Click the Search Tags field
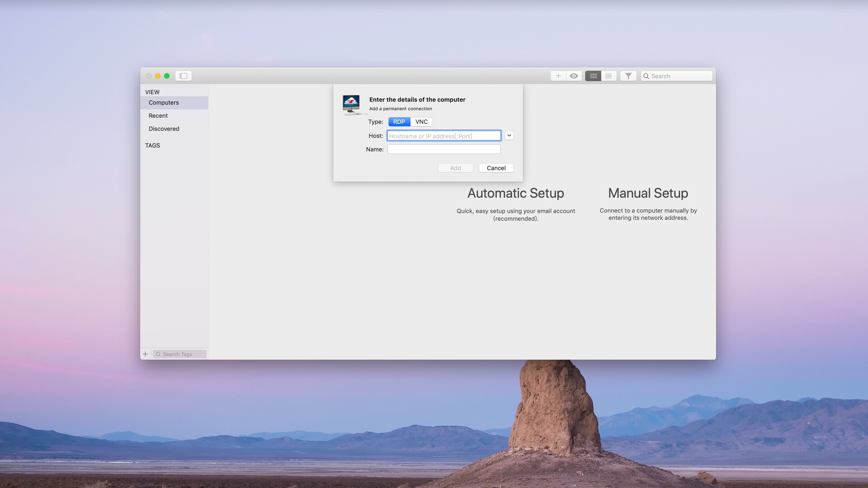Screen dimensions: 868x488 [179, 354]
